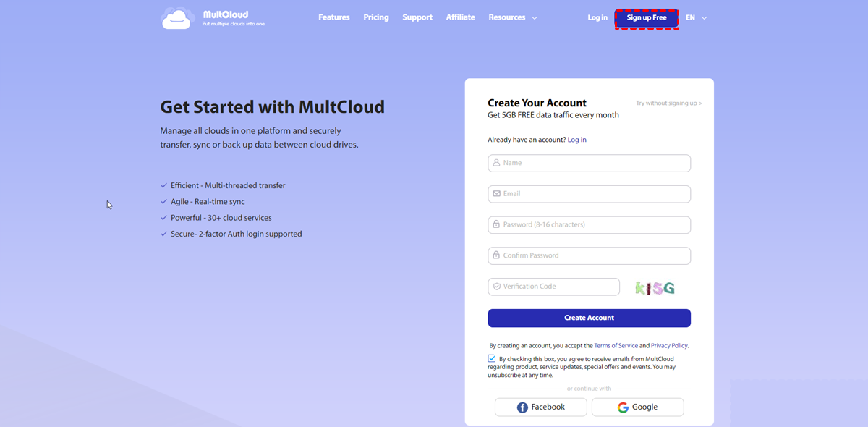Focus the Name input field
868x427 pixels.
click(x=590, y=163)
